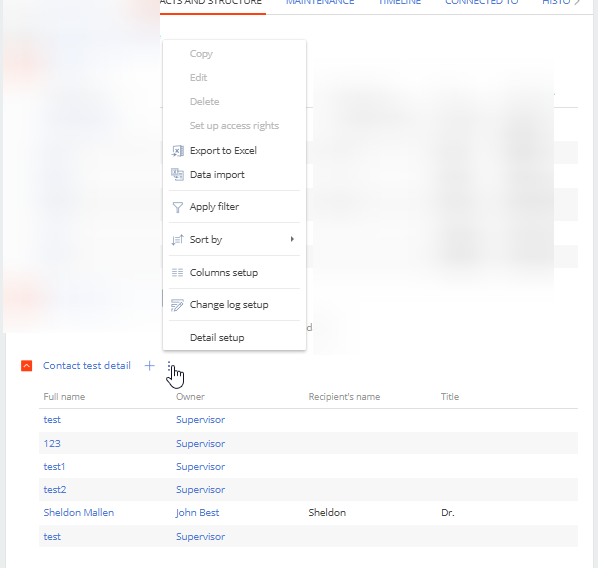This screenshot has height=568, width=598.
Task: Click the Change log setup icon
Action: [x=177, y=305]
